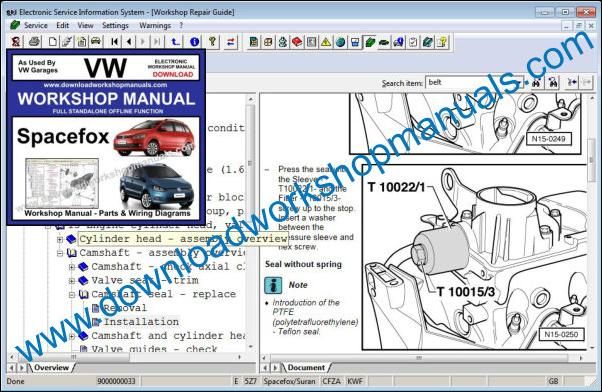Image resolution: width=602 pixels, height=392 pixels.
Task: Open the 'Installation' page in the tree
Action: click(141, 322)
